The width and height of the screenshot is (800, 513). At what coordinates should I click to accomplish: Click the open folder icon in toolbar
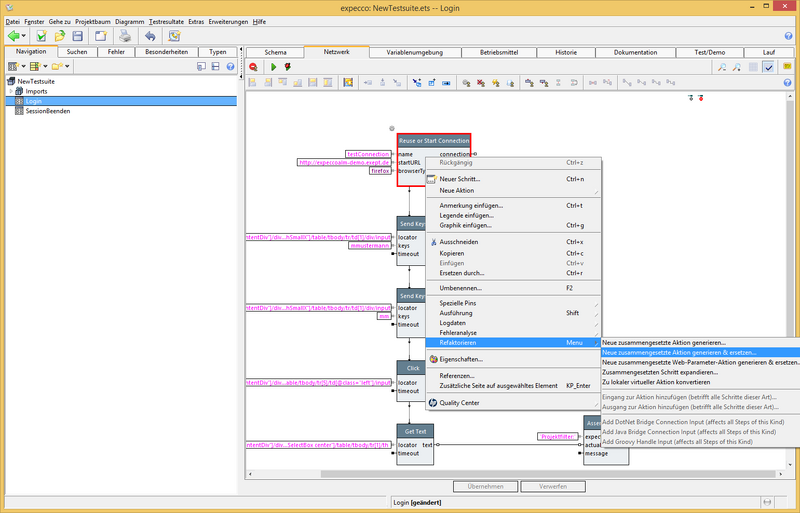coord(60,36)
